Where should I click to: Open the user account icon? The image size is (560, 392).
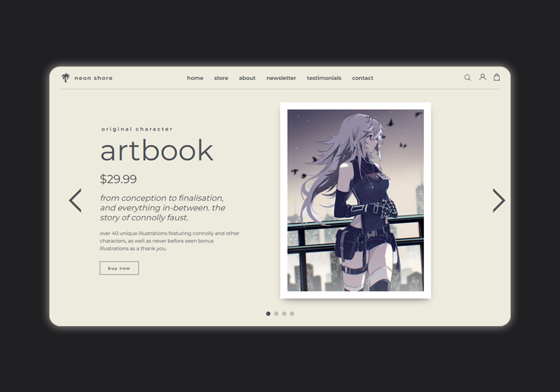pos(482,77)
